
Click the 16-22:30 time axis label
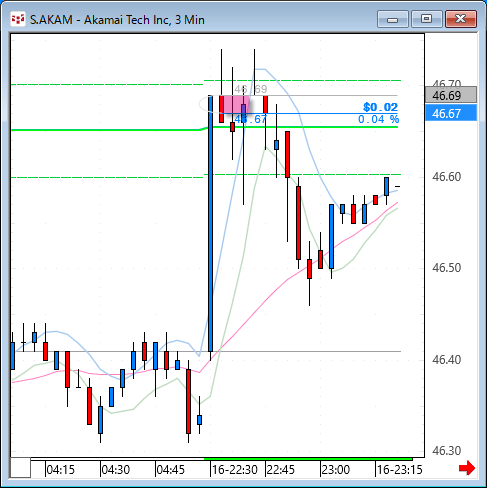(x=235, y=470)
